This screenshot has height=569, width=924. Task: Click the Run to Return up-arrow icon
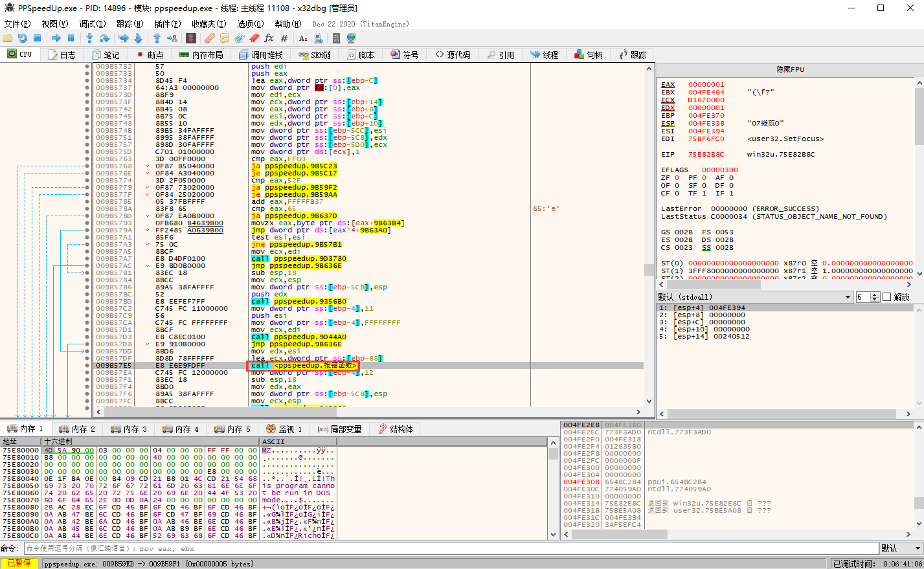[157, 38]
